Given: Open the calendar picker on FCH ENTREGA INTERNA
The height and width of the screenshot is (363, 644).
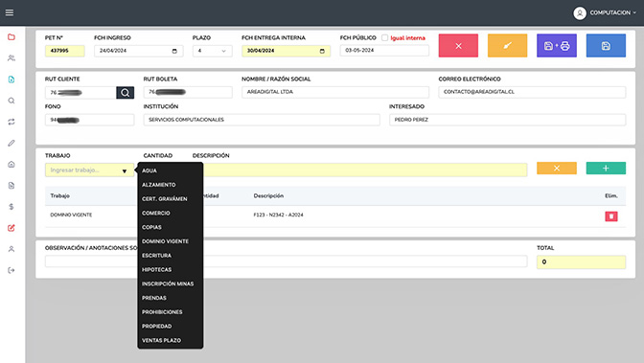Looking at the screenshot, I should click(x=322, y=51).
